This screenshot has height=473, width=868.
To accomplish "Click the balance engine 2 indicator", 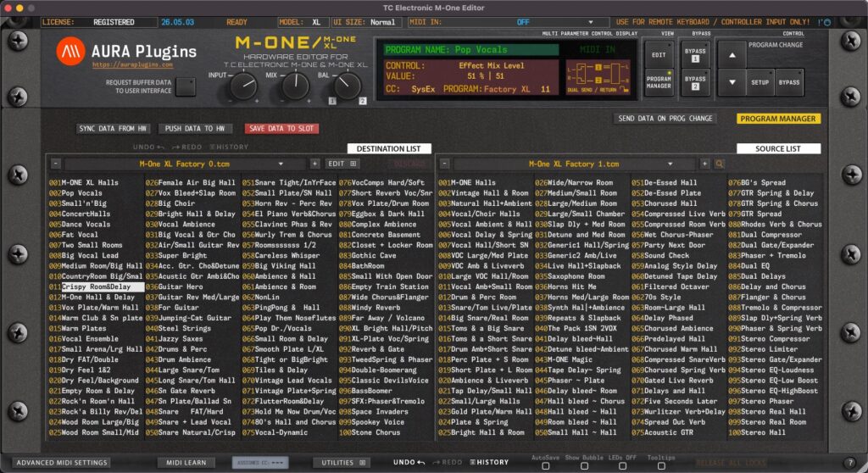I will click(363, 101).
